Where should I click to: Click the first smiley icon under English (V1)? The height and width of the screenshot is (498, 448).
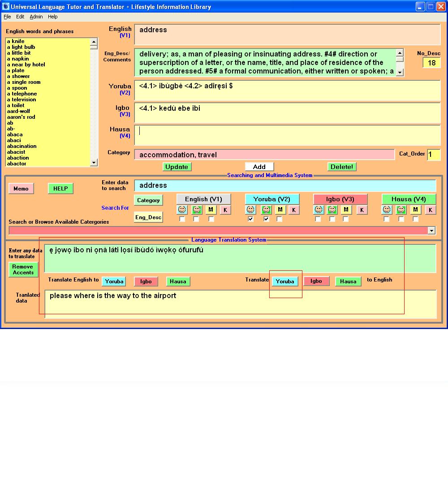[182, 210]
